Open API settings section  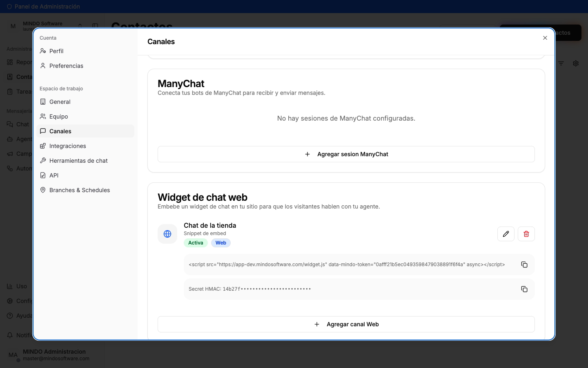(x=85, y=175)
